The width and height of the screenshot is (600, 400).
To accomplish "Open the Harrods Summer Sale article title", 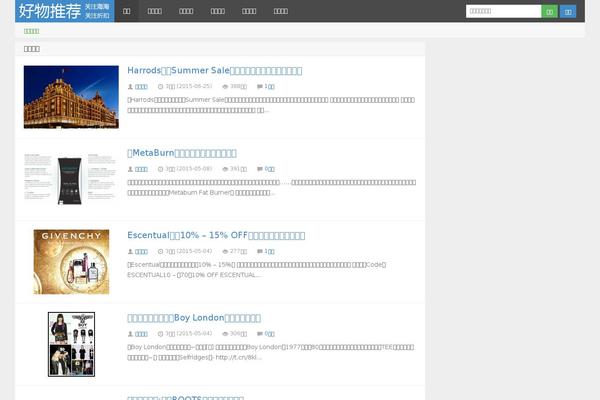I will coord(215,70).
